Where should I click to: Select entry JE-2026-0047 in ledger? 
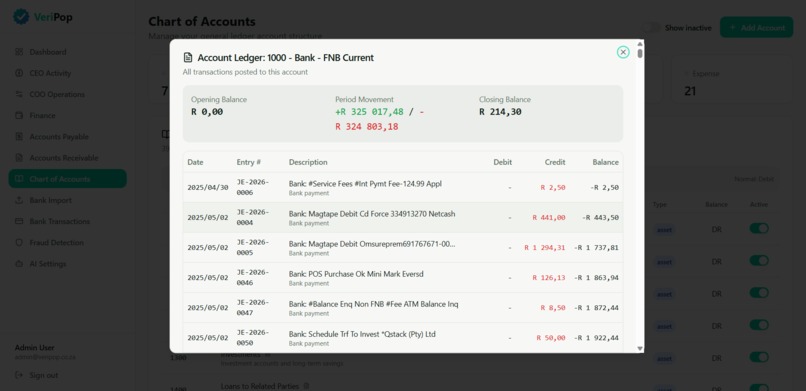253,308
